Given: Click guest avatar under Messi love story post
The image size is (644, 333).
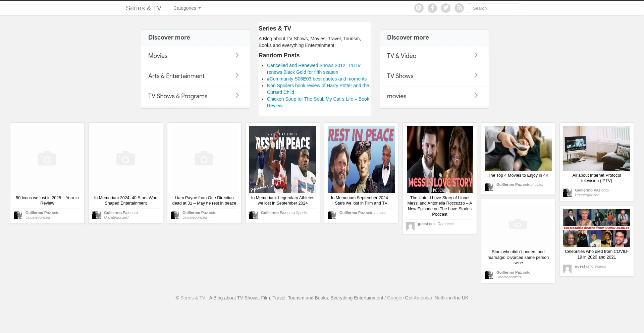Looking at the screenshot, I should point(410,226).
